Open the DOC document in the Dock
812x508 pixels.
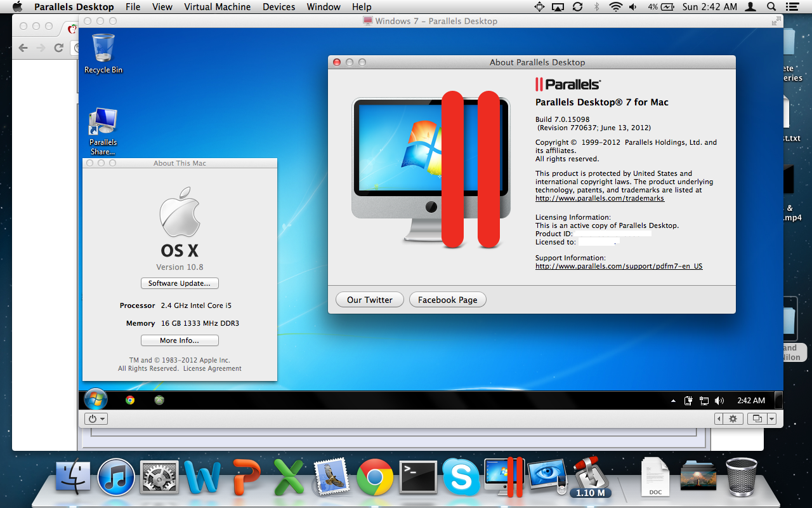pos(655,477)
